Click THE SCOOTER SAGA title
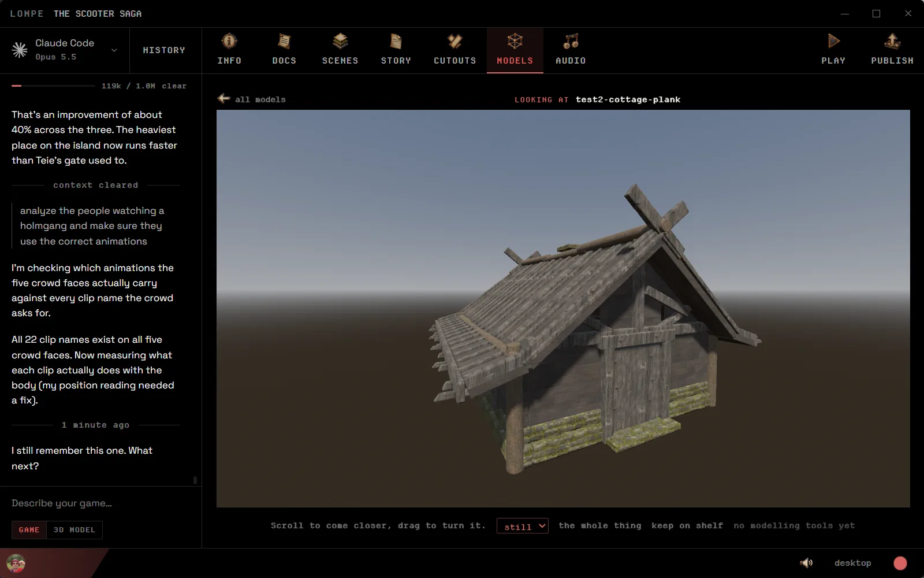Viewport: 924px width, 578px height. click(98, 13)
